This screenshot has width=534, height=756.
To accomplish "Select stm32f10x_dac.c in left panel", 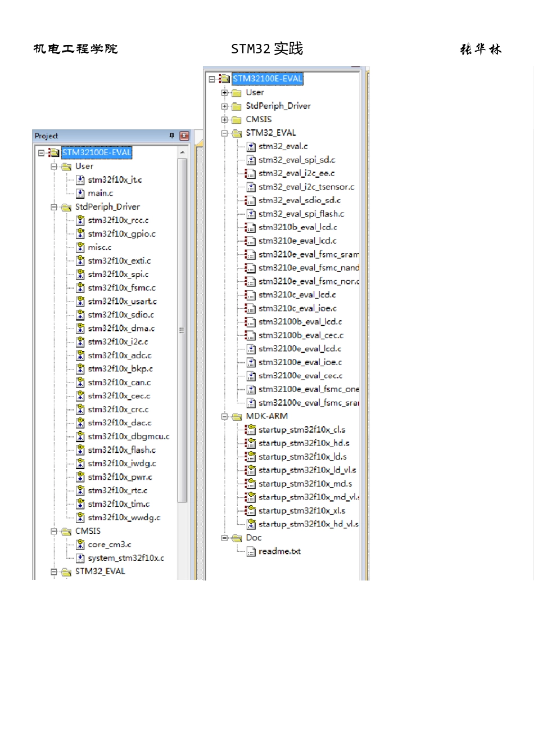I will (x=120, y=423).
